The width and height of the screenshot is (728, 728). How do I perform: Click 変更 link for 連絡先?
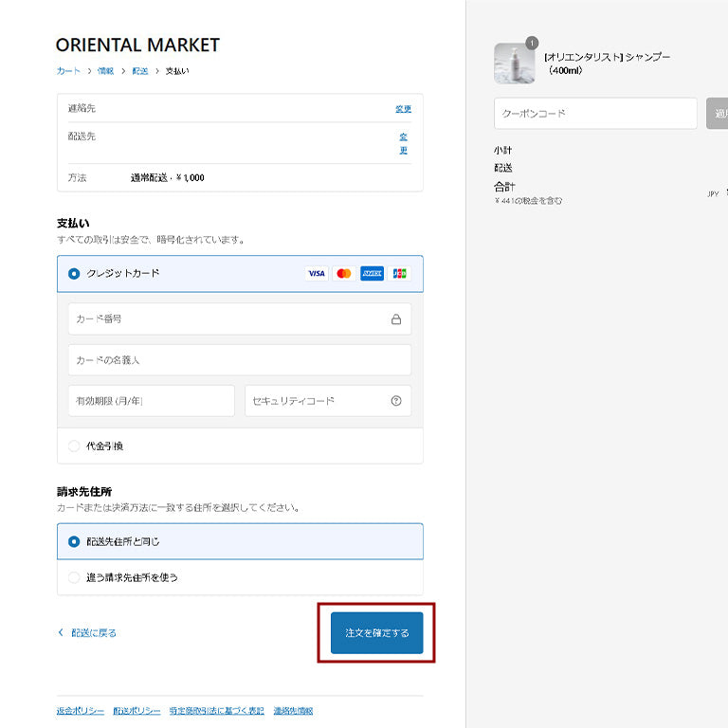403,109
